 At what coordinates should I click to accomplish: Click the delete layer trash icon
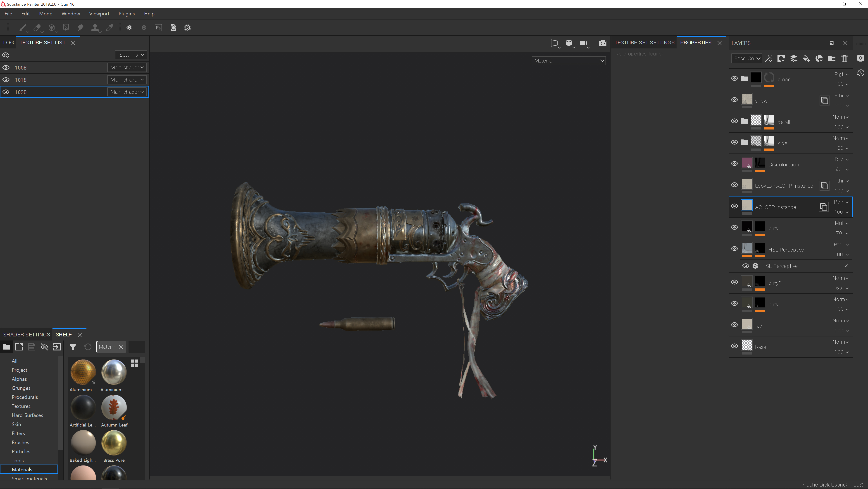point(844,58)
